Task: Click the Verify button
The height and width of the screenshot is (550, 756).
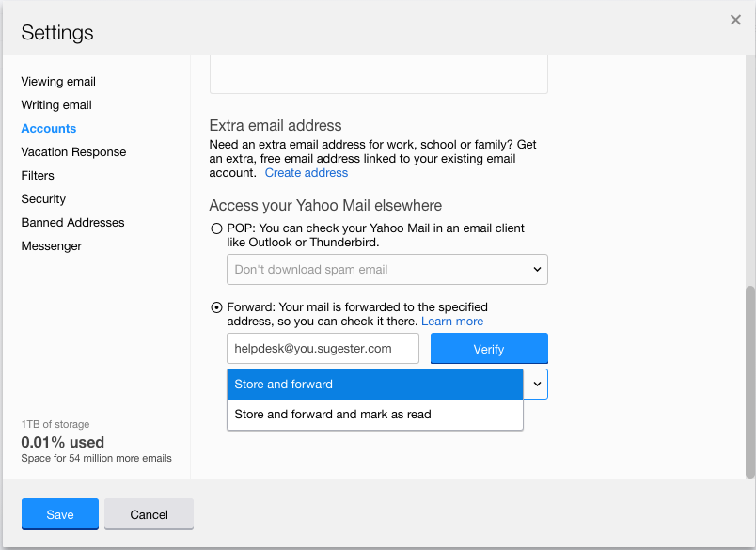Action: click(489, 349)
